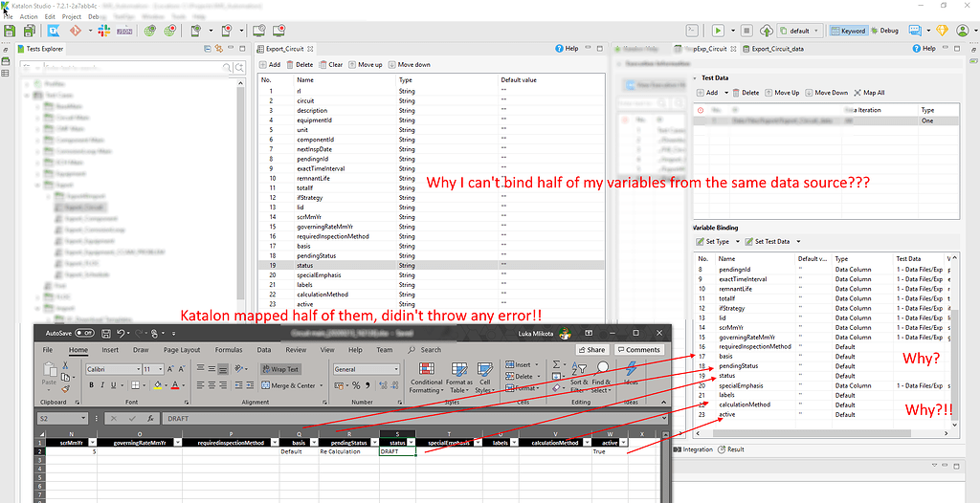The image size is (980, 503).
Task: Click Excel Save icon in quick access toolbar
Action: coord(106,333)
